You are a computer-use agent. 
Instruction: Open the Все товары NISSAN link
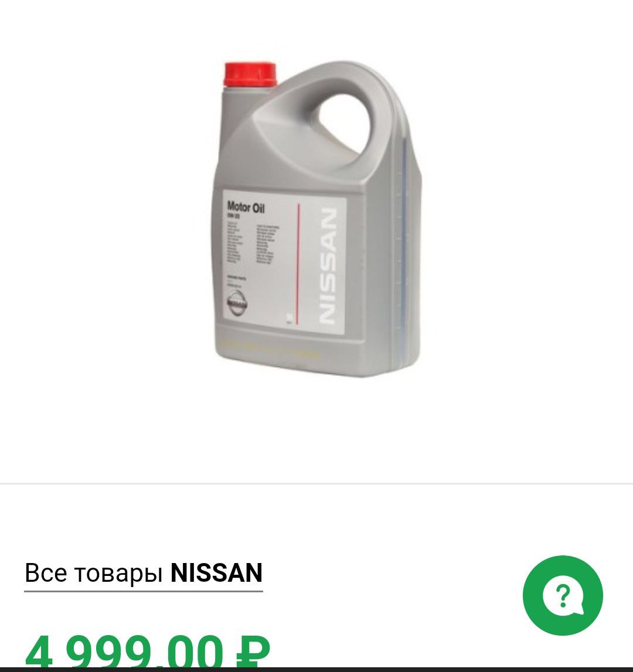(x=143, y=573)
